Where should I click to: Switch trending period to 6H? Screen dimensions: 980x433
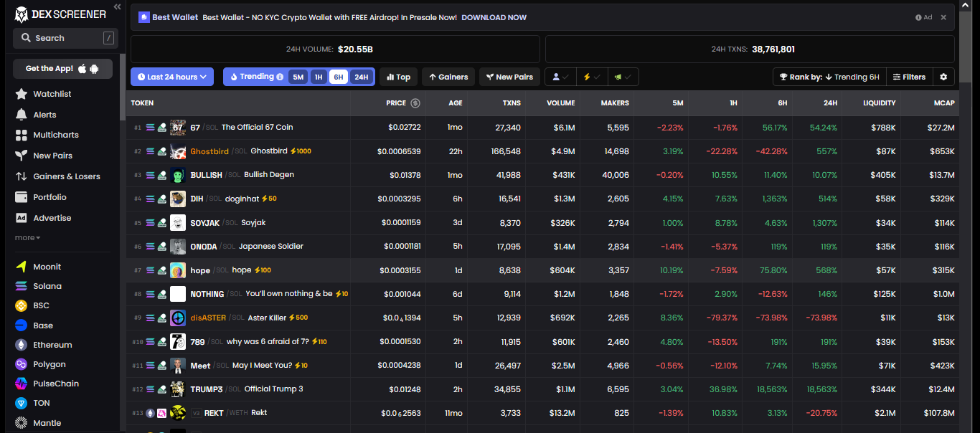click(339, 77)
